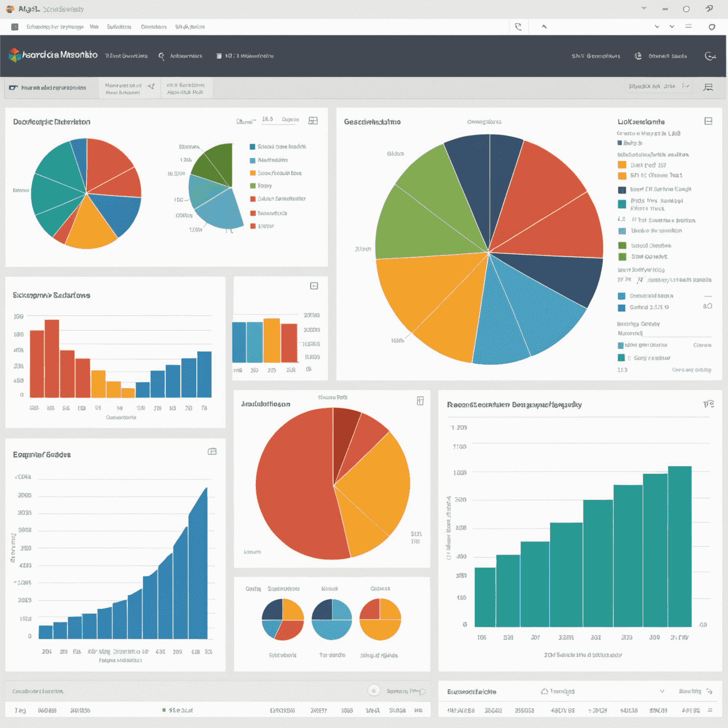
Task: Click the underlined '18.5' on top-left pie panel
Action: 267,119
